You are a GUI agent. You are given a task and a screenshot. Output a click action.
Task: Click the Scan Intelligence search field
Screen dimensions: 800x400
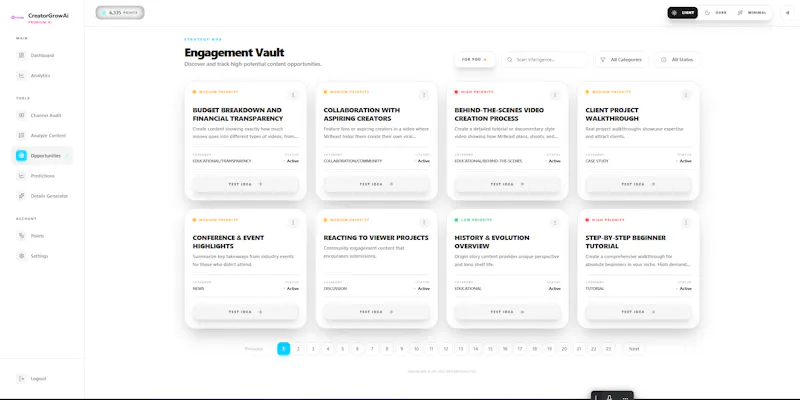tap(544, 60)
